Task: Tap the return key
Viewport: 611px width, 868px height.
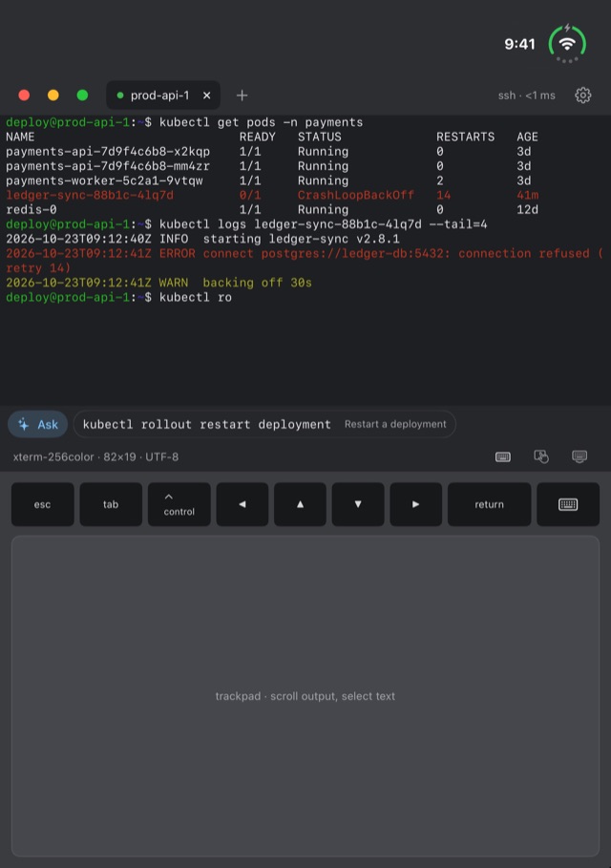Action: pos(489,504)
